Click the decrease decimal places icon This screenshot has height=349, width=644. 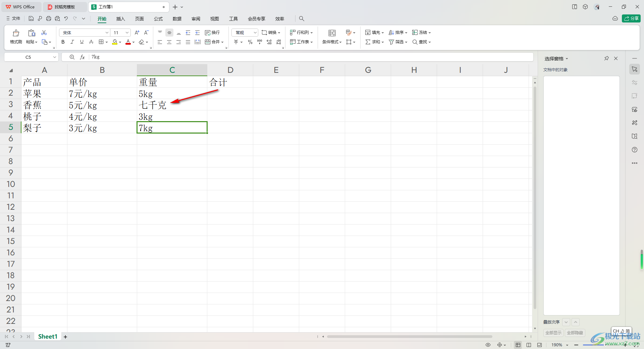[x=279, y=42]
